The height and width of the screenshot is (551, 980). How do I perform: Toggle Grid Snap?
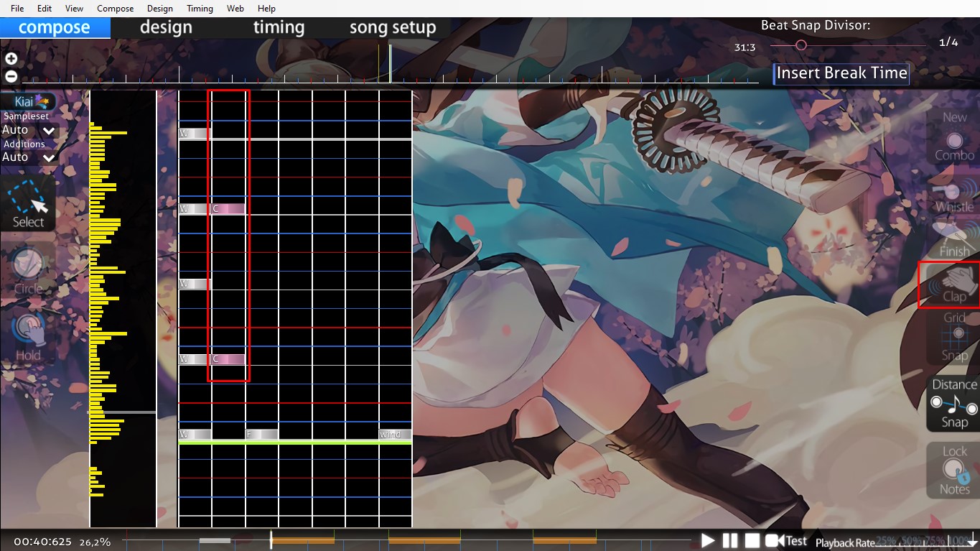coord(954,336)
